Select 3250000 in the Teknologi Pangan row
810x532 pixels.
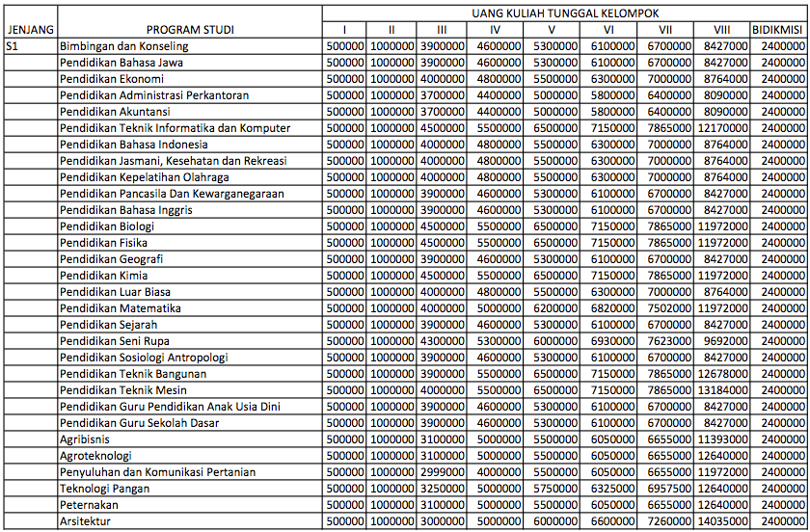coord(443,489)
